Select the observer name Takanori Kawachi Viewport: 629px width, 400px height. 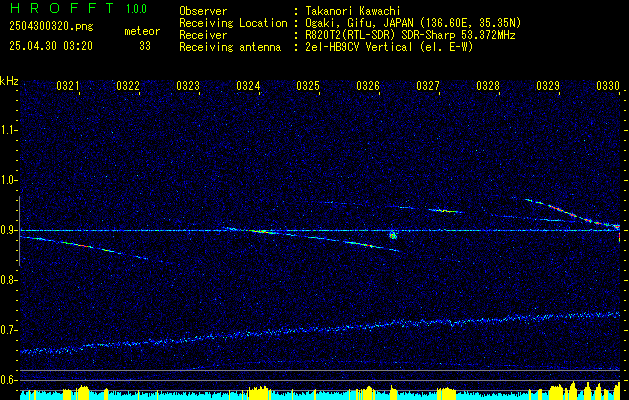(x=352, y=11)
